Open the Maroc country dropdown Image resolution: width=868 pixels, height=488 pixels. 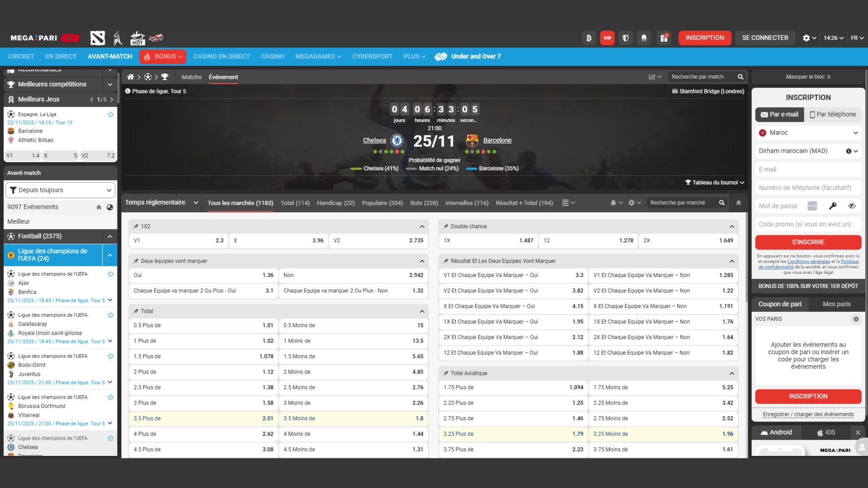click(x=808, y=132)
